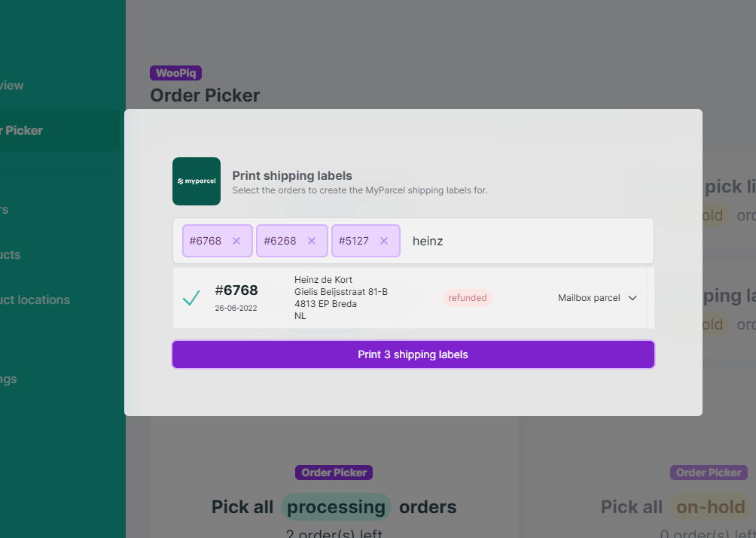The image size is (756, 538).
Task: Select order number #6768 text
Action: [236, 290]
